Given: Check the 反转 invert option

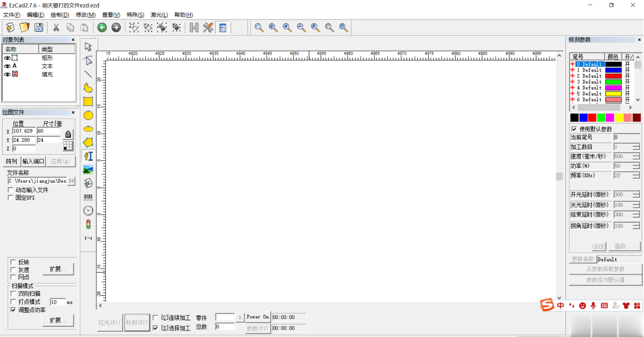Looking at the screenshot, I should (13, 262).
